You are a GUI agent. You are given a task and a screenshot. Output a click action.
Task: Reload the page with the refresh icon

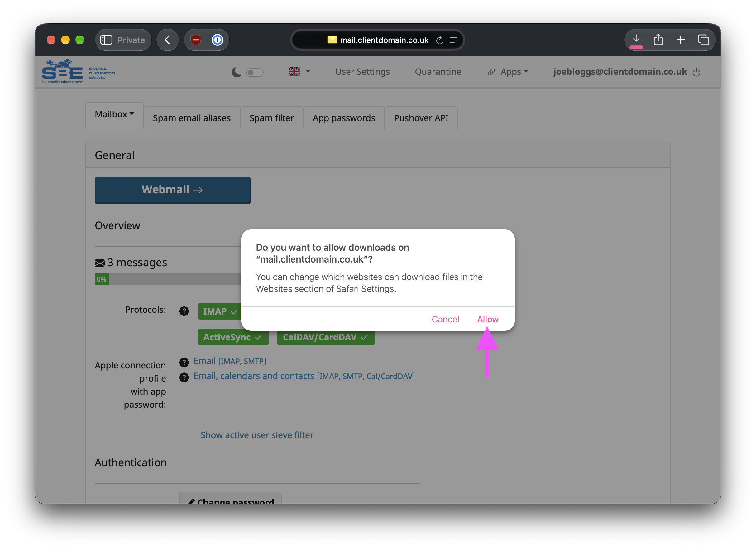(x=439, y=40)
